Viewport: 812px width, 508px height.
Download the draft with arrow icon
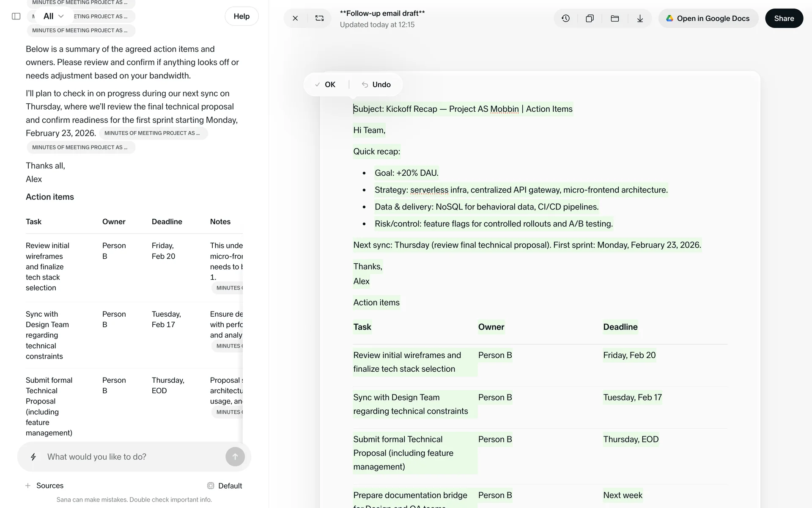pos(640,18)
